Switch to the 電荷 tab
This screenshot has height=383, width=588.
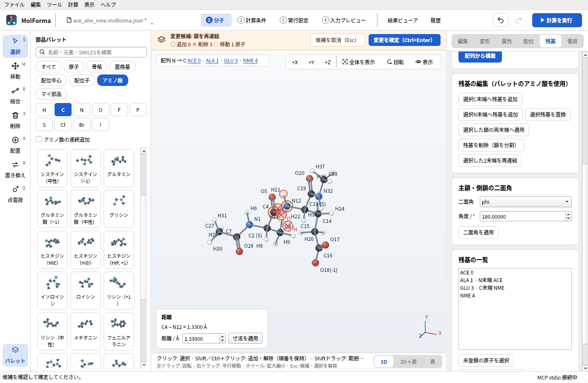click(572, 41)
